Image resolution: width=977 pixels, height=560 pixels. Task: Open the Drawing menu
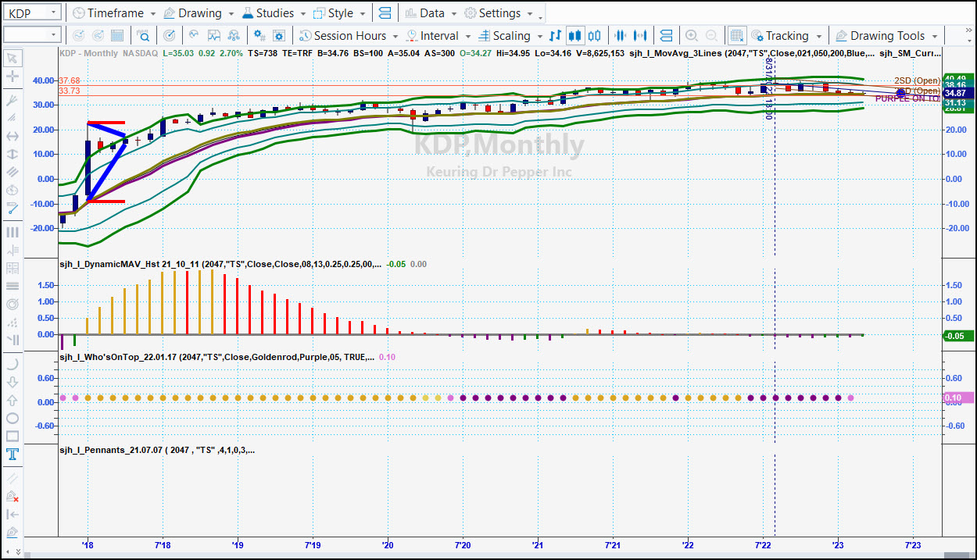click(199, 13)
